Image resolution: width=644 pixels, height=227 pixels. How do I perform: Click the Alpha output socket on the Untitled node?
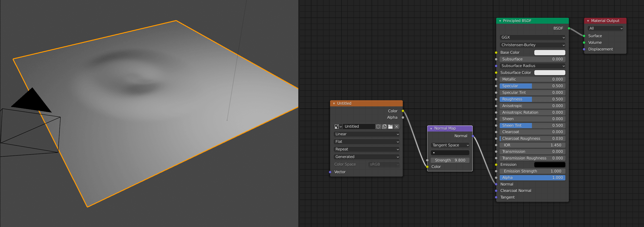(403, 117)
